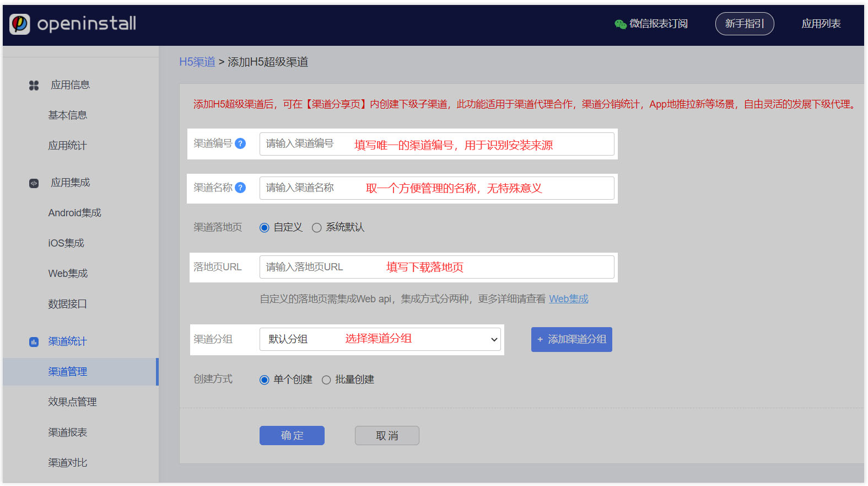
Task: Open 数据接口 in the sidebar
Action: click(67, 304)
